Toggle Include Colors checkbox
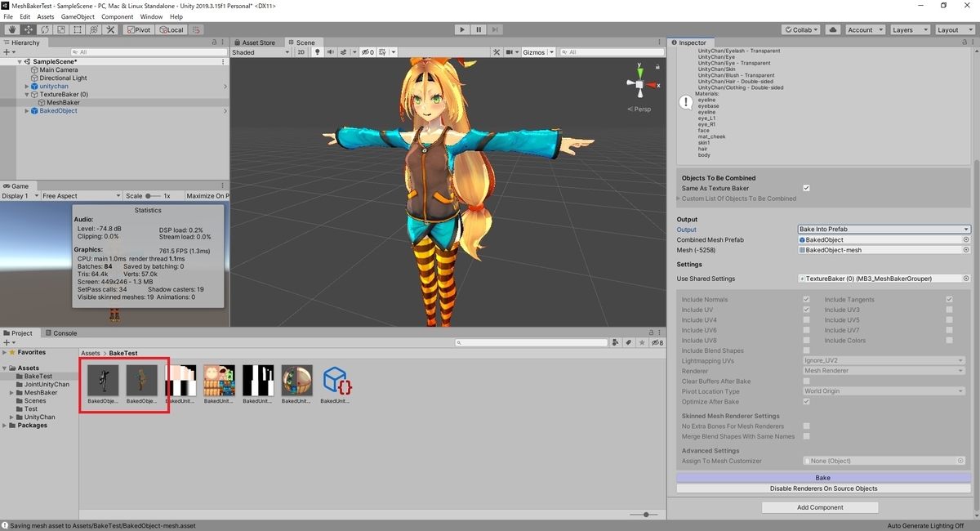Image resolution: width=980 pixels, height=531 pixels. 949,340
